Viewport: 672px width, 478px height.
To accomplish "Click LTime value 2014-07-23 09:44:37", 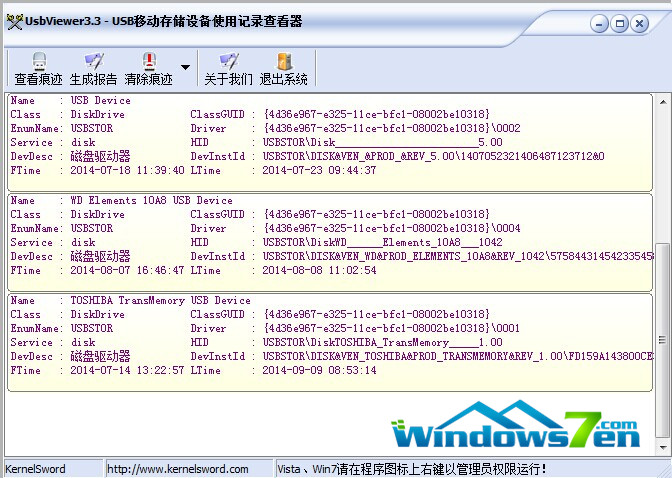I will [319, 170].
